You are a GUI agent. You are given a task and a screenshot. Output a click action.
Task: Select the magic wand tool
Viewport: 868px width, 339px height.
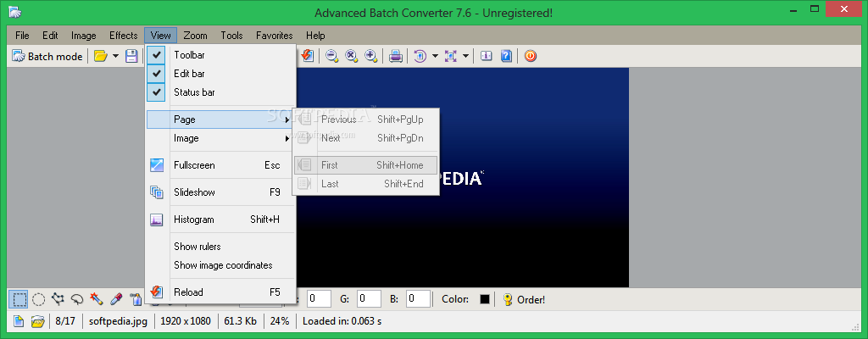click(x=97, y=300)
